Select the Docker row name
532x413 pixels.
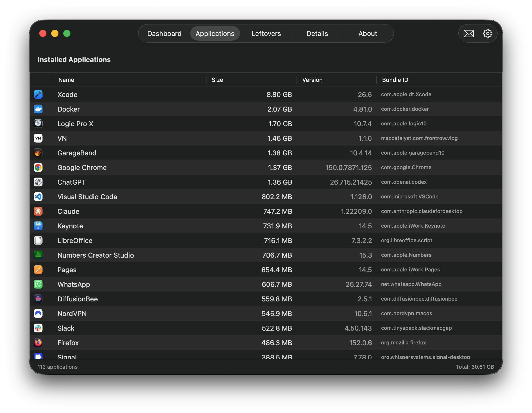(x=69, y=109)
